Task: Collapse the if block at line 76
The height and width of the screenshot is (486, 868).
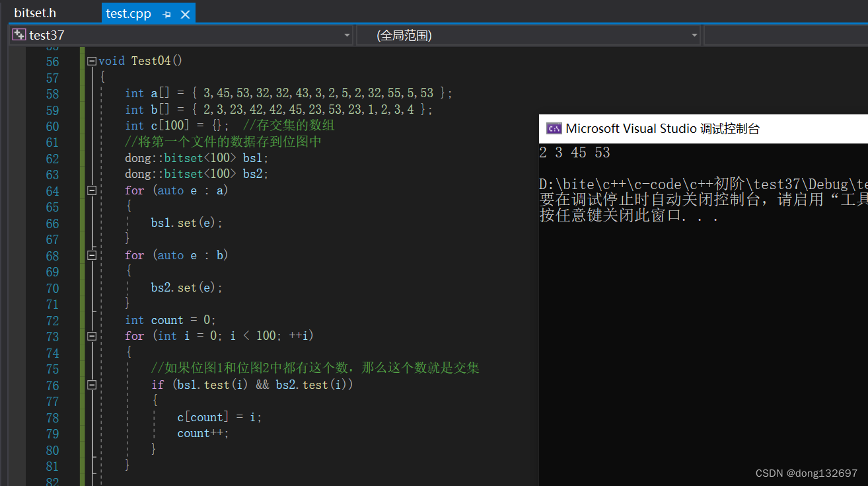Action: point(92,385)
